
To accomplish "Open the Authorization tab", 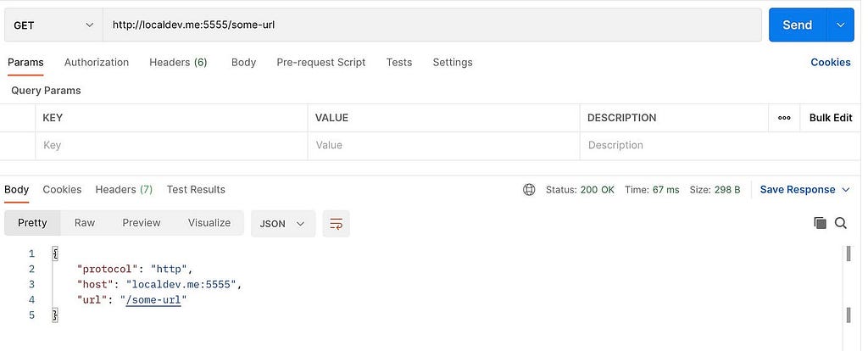I will coord(97,63).
